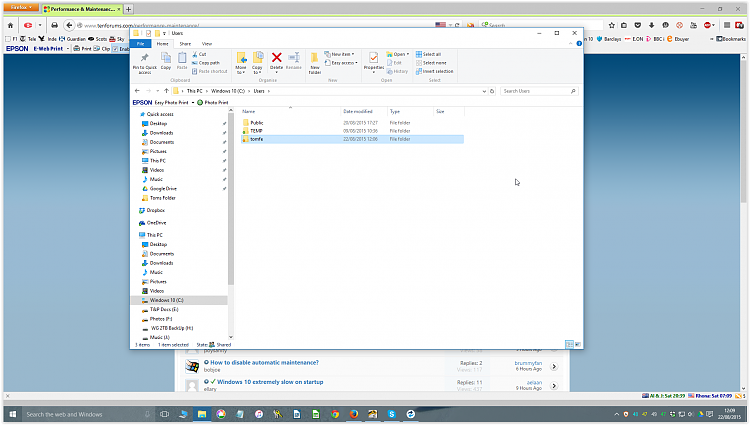Switch to the Home ribbon tab
Screen dimensions: 750x425
[x=163, y=44]
